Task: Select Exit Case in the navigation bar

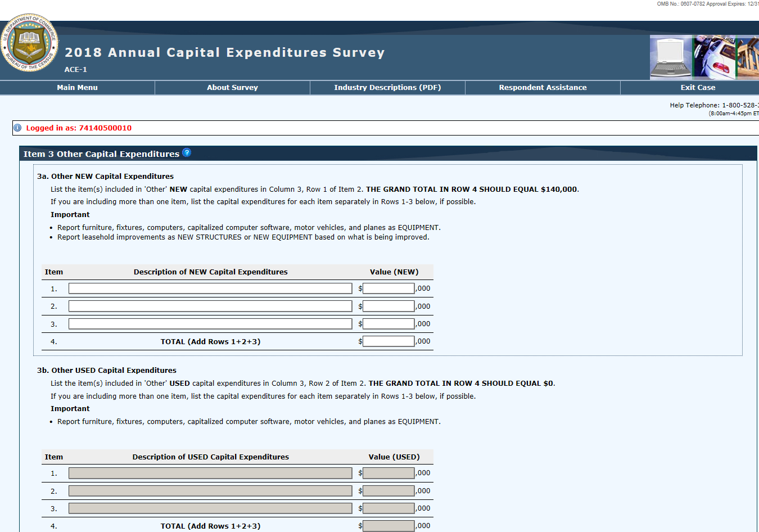Action: [698, 88]
